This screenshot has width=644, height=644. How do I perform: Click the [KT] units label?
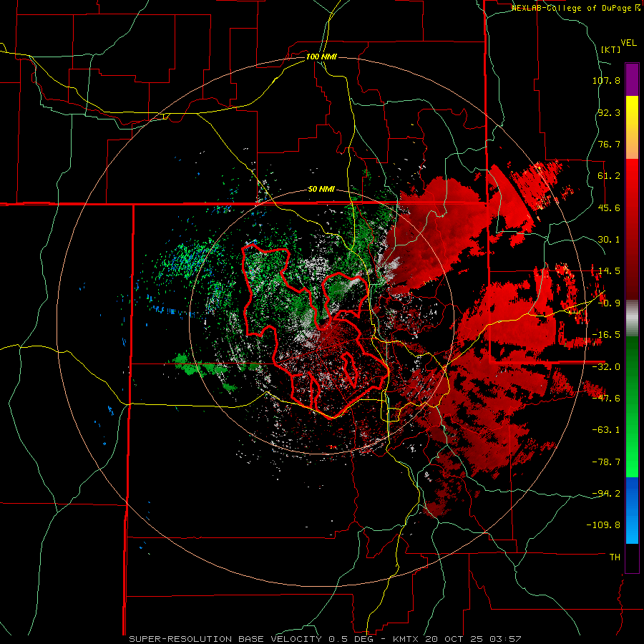pyautogui.click(x=611, y=49)
